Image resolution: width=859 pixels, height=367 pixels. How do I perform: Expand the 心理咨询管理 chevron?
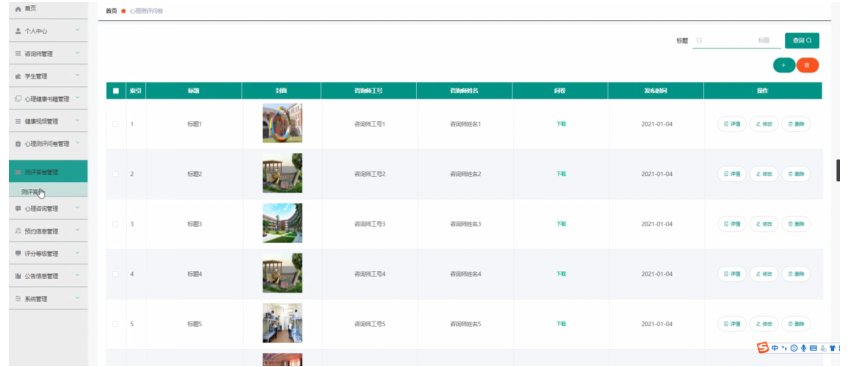click(77, 208)
